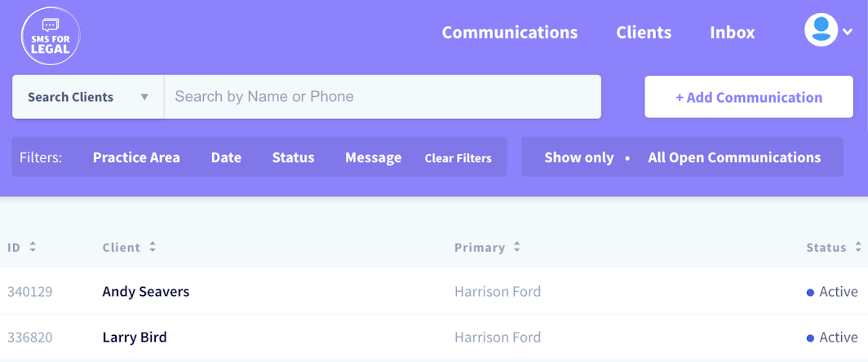868x362 pixels.
Task: Sort by Status column arrows
Action: 858,247
